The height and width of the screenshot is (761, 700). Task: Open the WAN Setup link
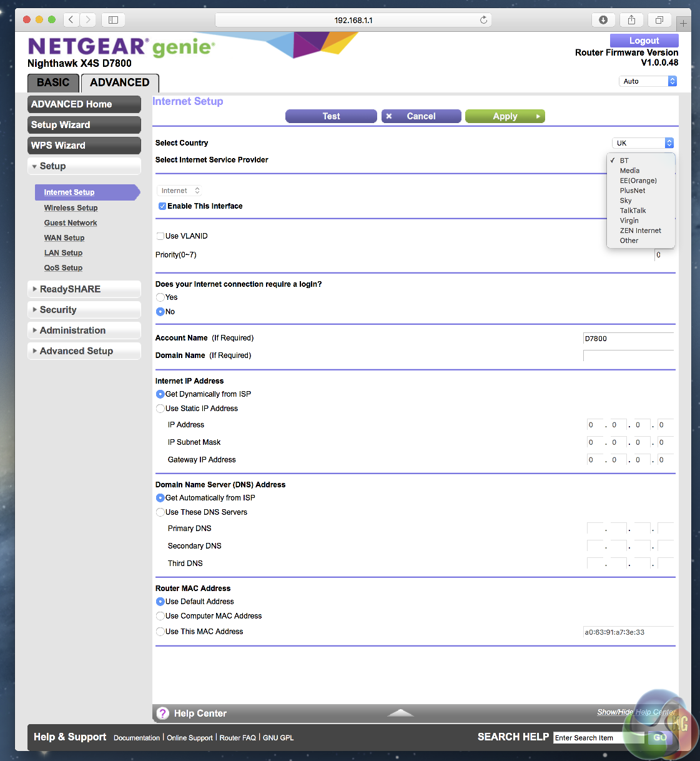pyautogui.click(x=64, y=238)
